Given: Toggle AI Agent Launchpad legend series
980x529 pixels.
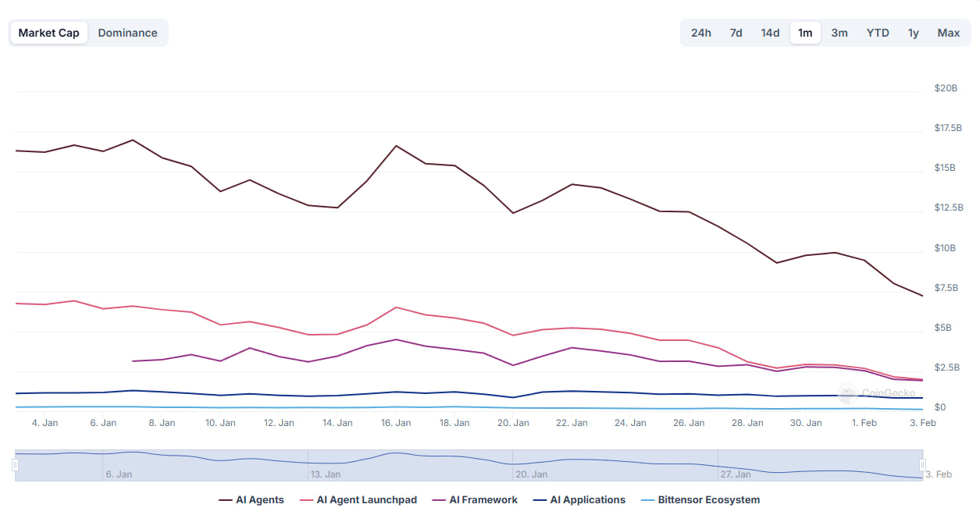Looking at the screenshot, I should pos(358,500).
